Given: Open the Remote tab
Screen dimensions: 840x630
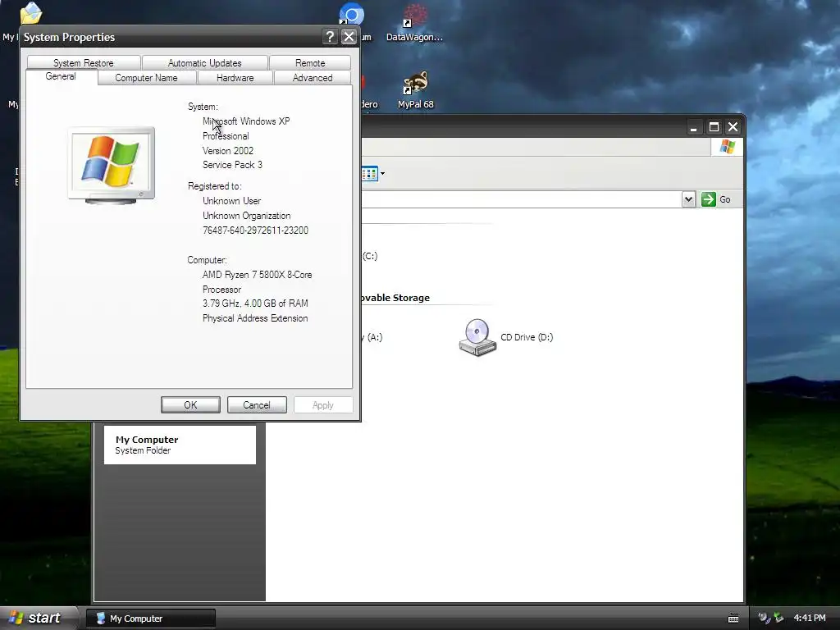Looking at the screenshot, I should tap(310, 62).
